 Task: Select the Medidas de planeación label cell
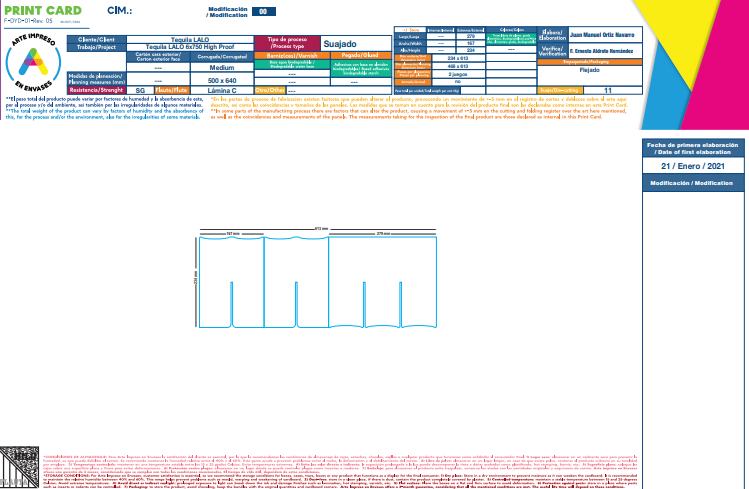click(96, 79)
